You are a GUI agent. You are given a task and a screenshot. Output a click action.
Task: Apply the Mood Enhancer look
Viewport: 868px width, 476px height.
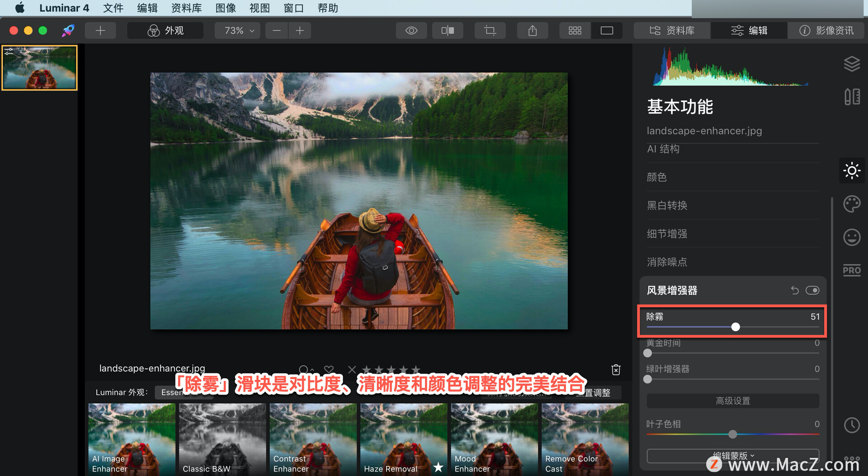point(494,439)
